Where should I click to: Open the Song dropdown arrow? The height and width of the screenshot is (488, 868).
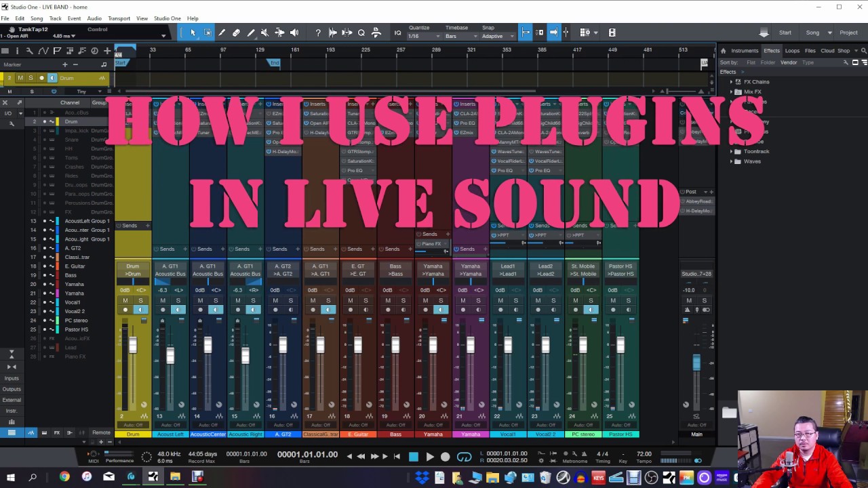pyautogui.click(x=829, y=33)
